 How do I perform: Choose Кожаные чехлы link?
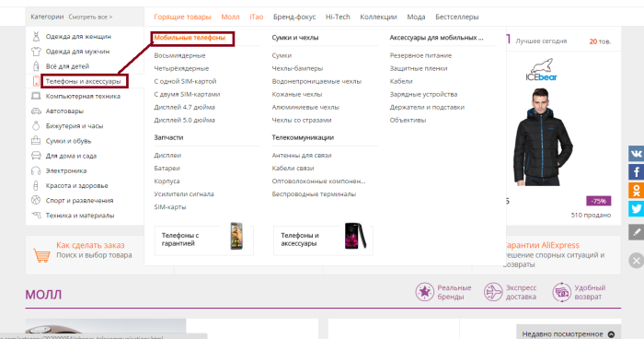[297, 94]
